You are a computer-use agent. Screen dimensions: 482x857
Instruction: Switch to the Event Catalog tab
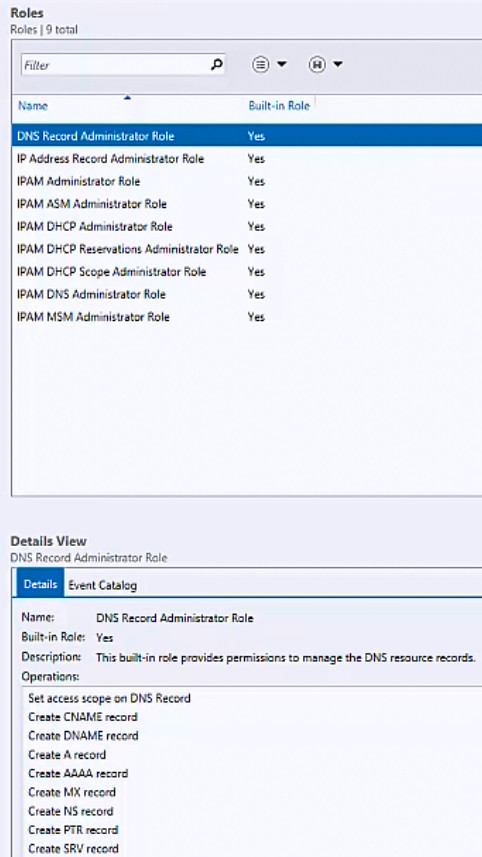point(102,585)
